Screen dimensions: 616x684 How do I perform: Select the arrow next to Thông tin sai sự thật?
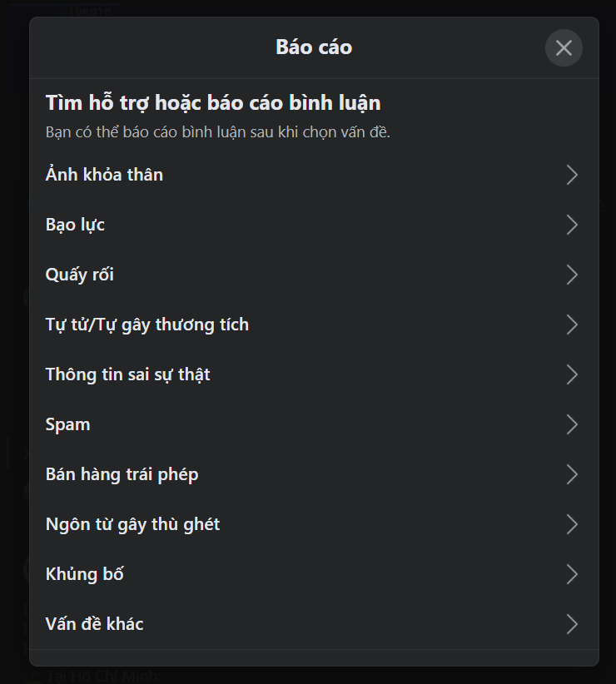point(572,374)
